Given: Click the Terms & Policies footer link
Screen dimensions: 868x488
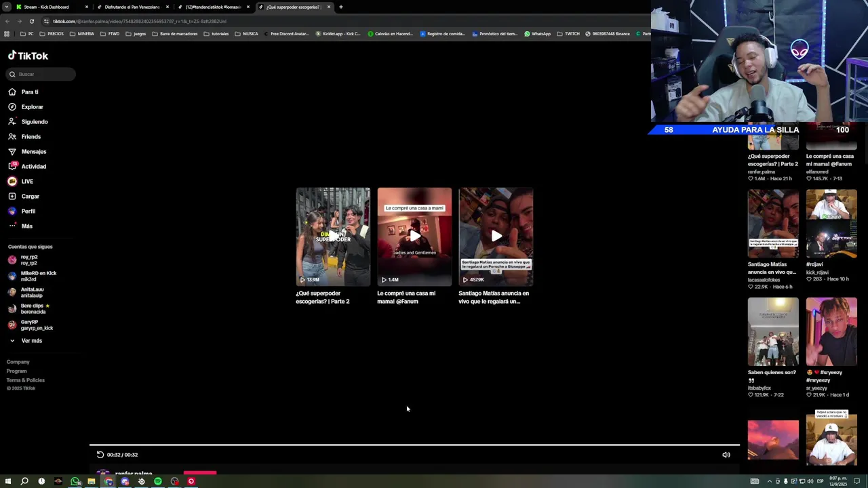Looking at the screenshot, I should (x=26, y=380).
